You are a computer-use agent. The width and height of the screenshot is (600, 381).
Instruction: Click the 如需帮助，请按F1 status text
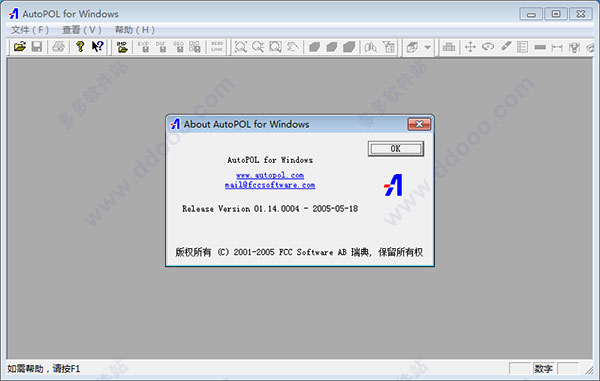point(44,369)
